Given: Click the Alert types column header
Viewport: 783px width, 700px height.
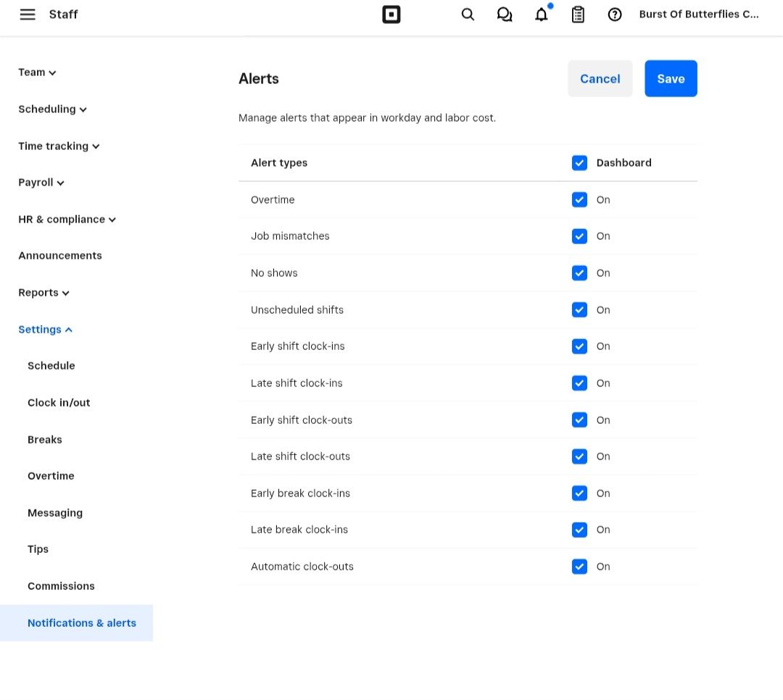Looking at the screenshot, I should tap(279, 163).
